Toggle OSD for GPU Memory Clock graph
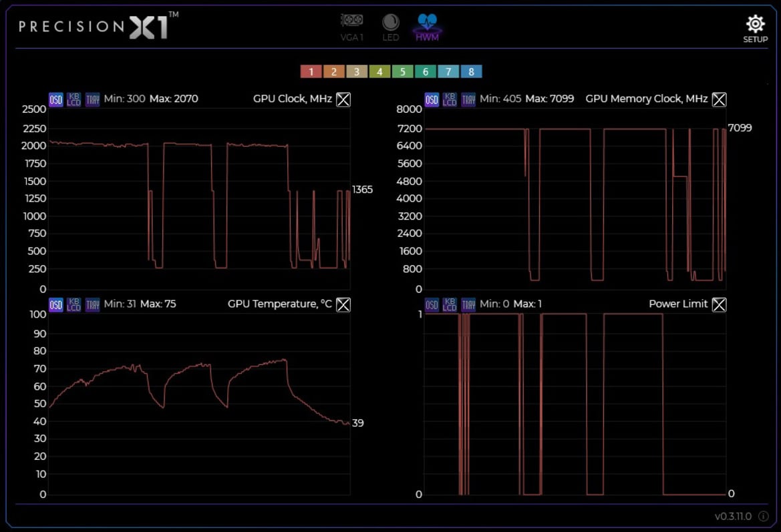The width and height of the screenshot is (781, 532). tap(432, 99)
